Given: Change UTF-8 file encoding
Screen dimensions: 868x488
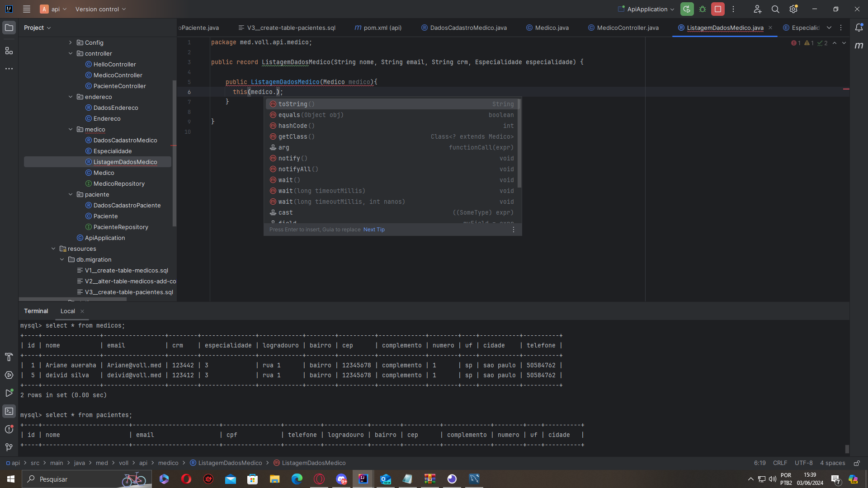Looking at the screenshot, I should pyautogui.click(x=803, y=463).
